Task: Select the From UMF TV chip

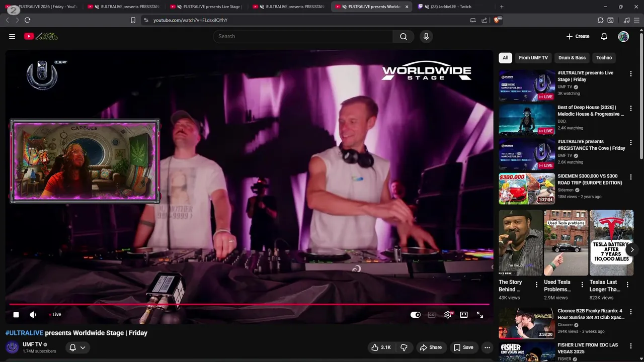Action: [533, 58]
